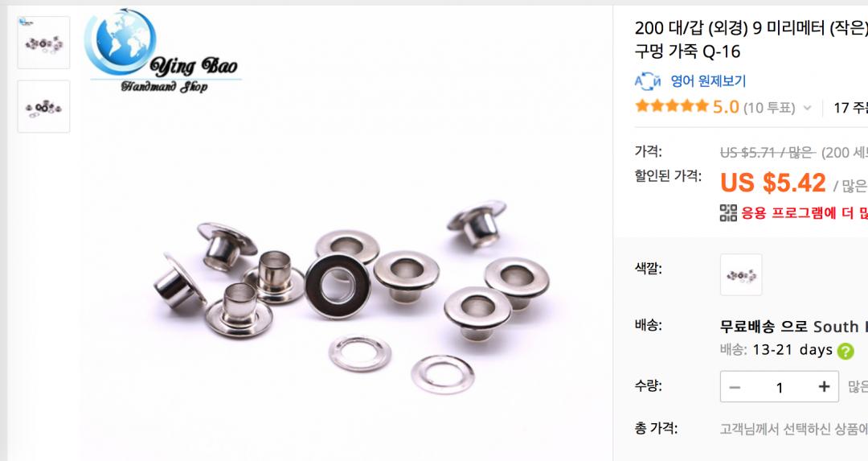Click the five-star rating icons
This screenshot has width=868, height=461.
pyautogui.click(x=672, y=106)
